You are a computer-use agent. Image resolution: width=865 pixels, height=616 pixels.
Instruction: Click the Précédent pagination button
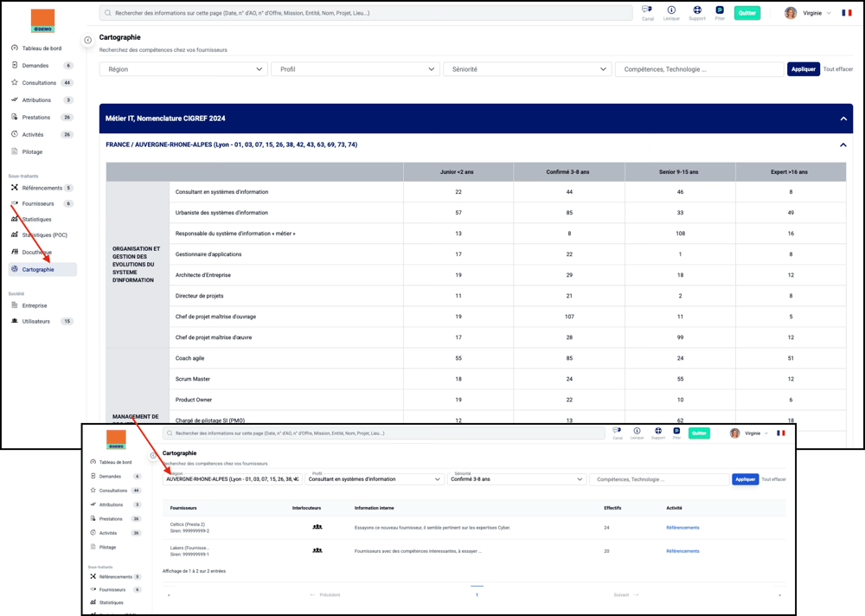coord(325,595)
